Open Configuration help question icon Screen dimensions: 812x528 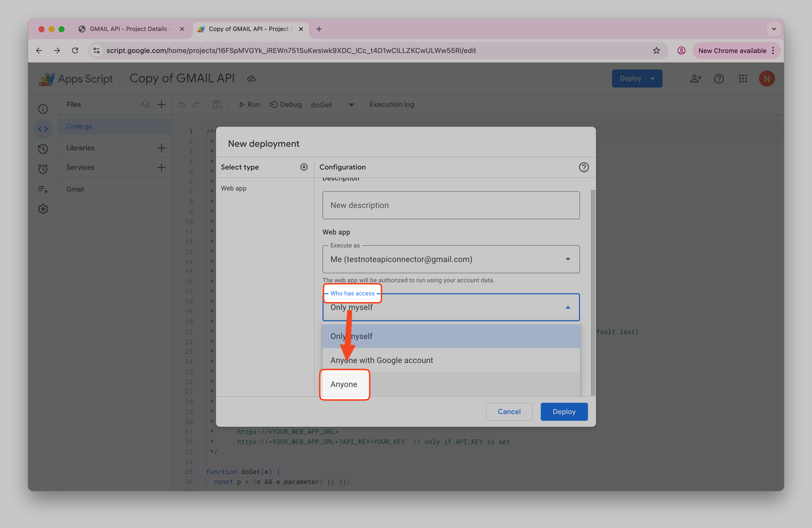[x=584, y=167]
